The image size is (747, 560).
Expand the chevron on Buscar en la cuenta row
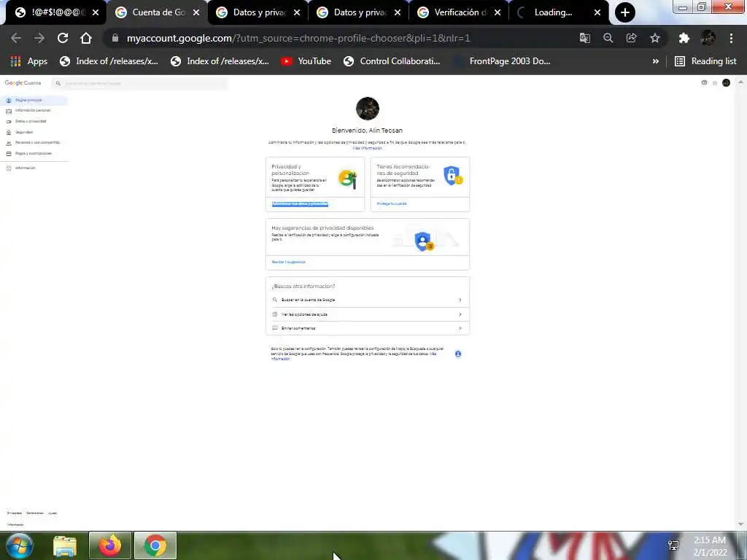[x=460, y=300]
